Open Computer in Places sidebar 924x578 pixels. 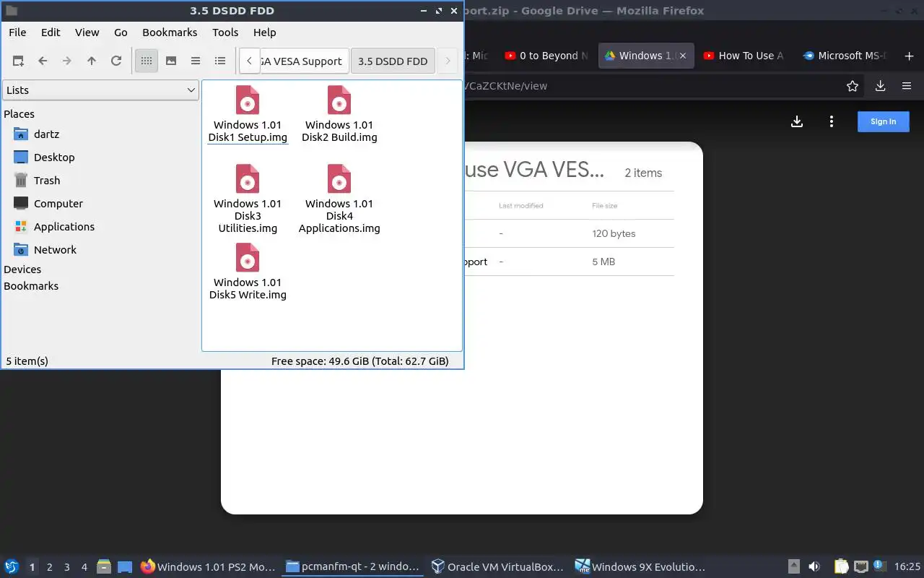click(58, 204)
